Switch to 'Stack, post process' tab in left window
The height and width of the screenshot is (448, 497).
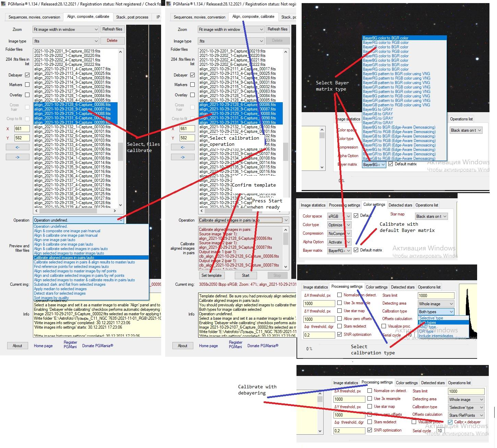pyautogui.click(x=132, y=17)
